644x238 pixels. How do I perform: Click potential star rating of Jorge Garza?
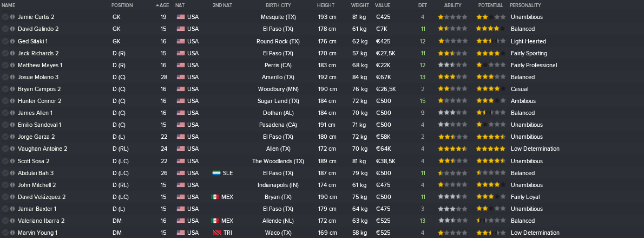pyautogui.click(x=491, y=137)
